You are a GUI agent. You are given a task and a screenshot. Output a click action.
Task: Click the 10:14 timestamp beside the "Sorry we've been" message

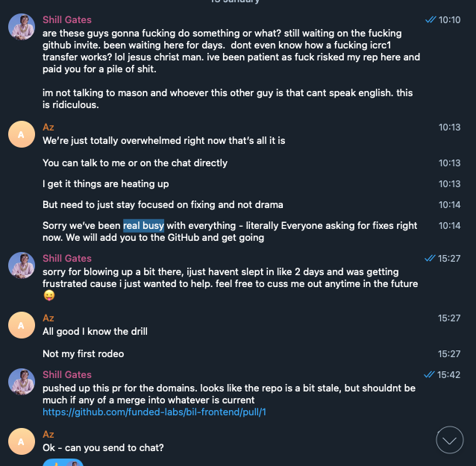click(x=449, y=226)
